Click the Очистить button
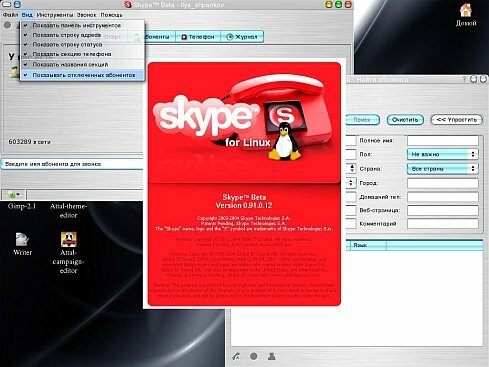The width and height of the screenshot is (489, 367). (405, 120)
